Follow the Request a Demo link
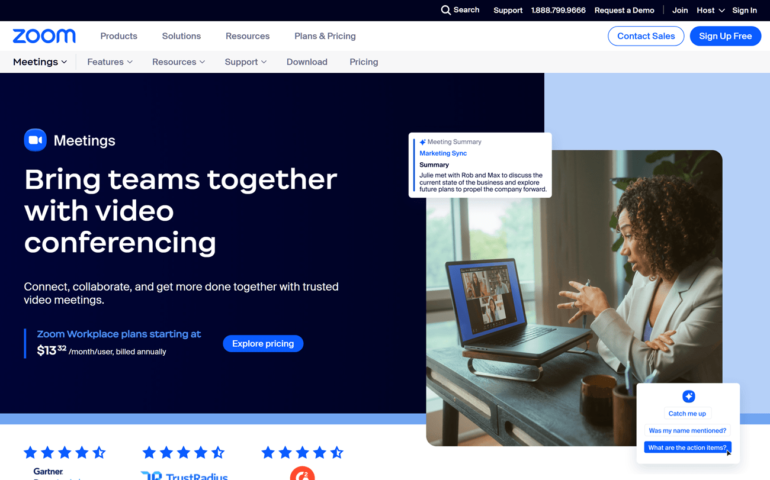Viewport: 770px width, 480px height. (x=624, y=10)
